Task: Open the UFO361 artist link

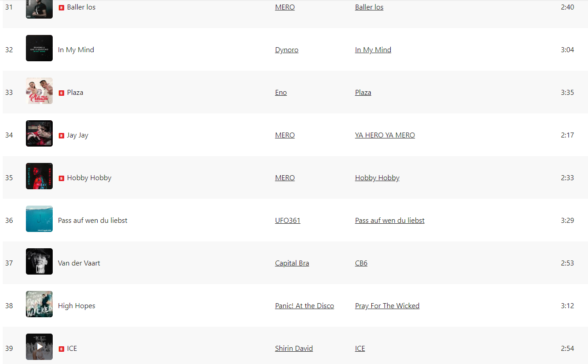Action: [x=288, y=221]
